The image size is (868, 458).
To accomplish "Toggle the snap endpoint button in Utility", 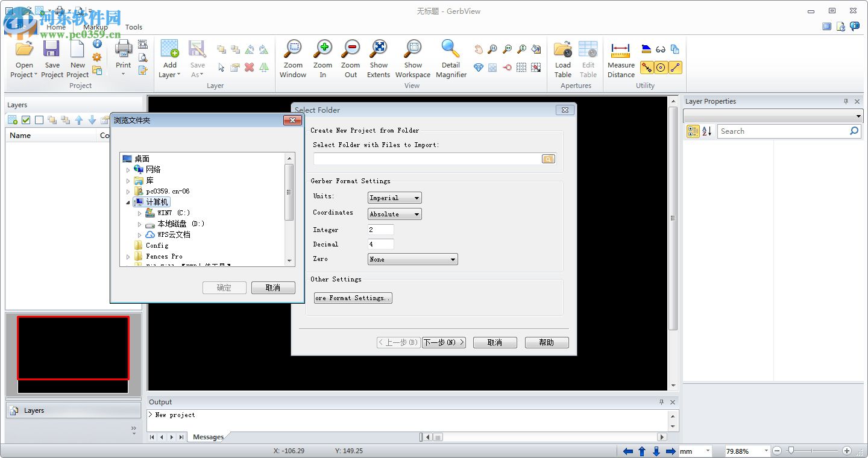I will 647,67.
